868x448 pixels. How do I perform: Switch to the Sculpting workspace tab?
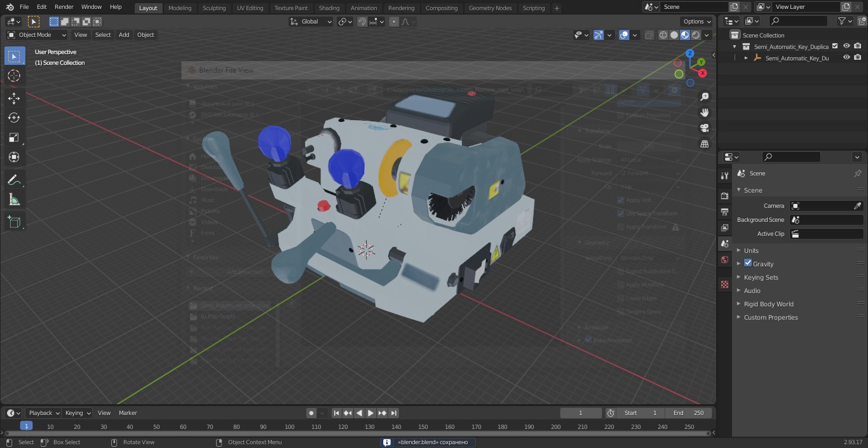click(214, 8)
